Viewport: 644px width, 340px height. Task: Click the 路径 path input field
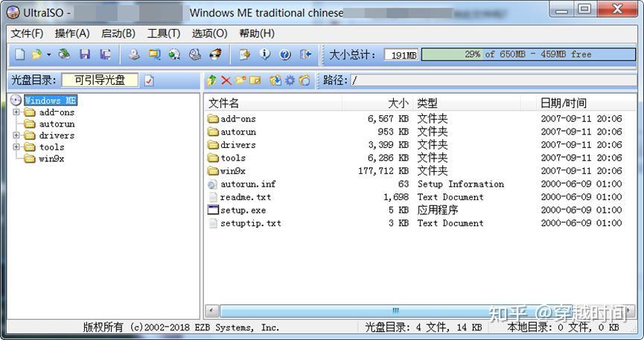(x=493, y=80)
